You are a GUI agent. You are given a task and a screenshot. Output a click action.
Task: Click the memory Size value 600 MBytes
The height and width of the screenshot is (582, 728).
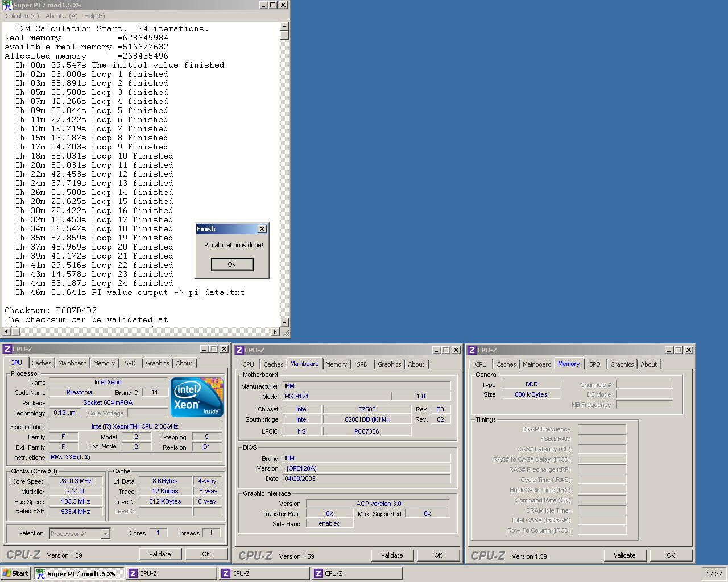pyautogui.click(x=531, y=394)
